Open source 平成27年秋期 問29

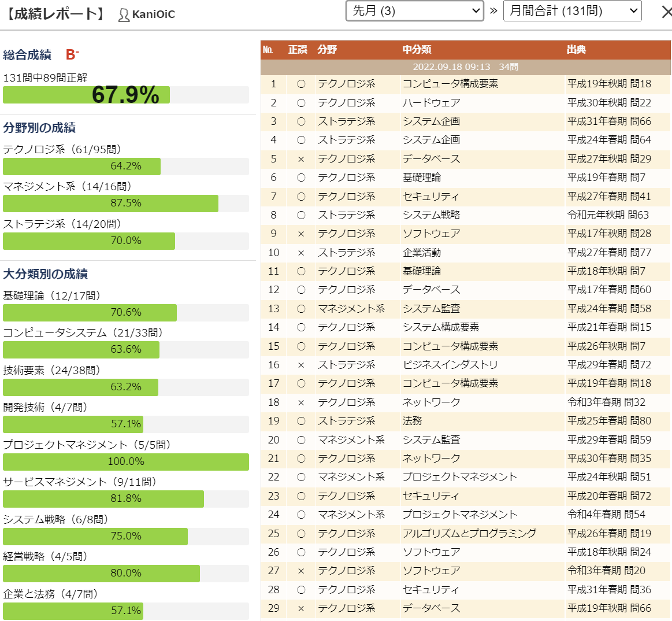tap(609, 159)
